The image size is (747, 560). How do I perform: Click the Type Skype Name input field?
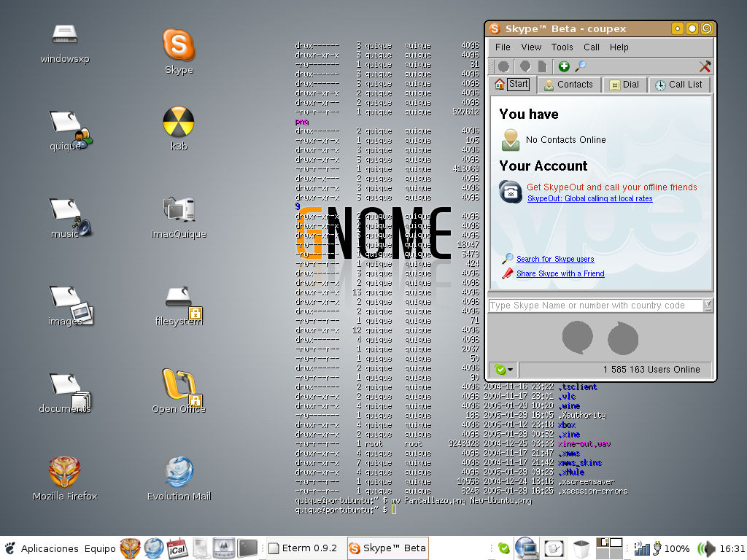click(591, 306)
